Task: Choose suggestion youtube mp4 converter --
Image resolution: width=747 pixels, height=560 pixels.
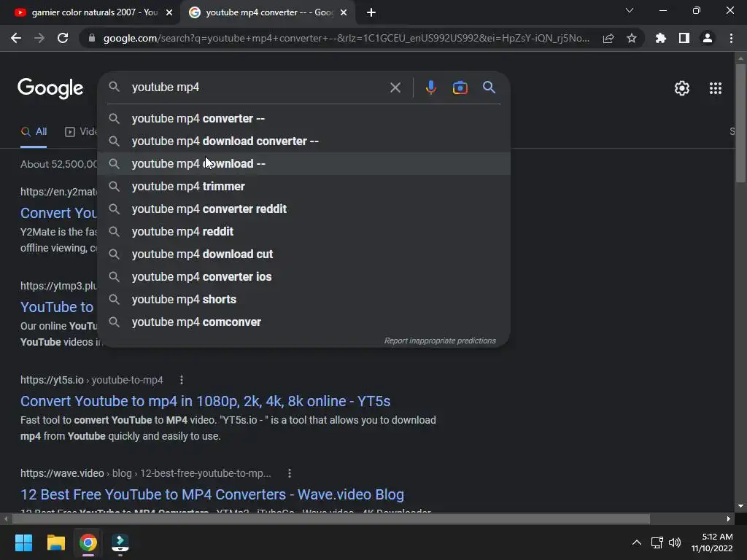Action: (304, 119)
